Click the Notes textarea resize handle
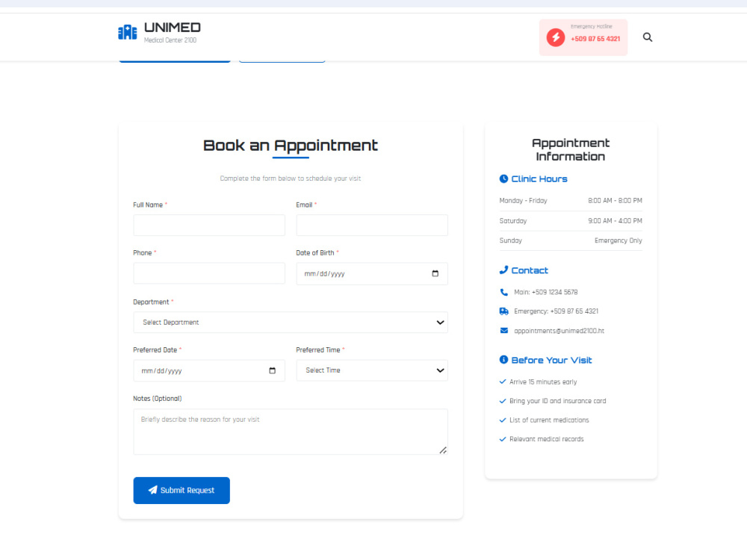747x560 pixels. tap(443, 450)
